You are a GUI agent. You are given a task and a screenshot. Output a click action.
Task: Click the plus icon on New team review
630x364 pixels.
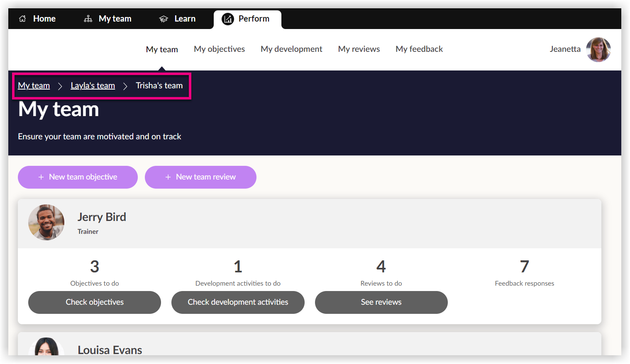168,177
